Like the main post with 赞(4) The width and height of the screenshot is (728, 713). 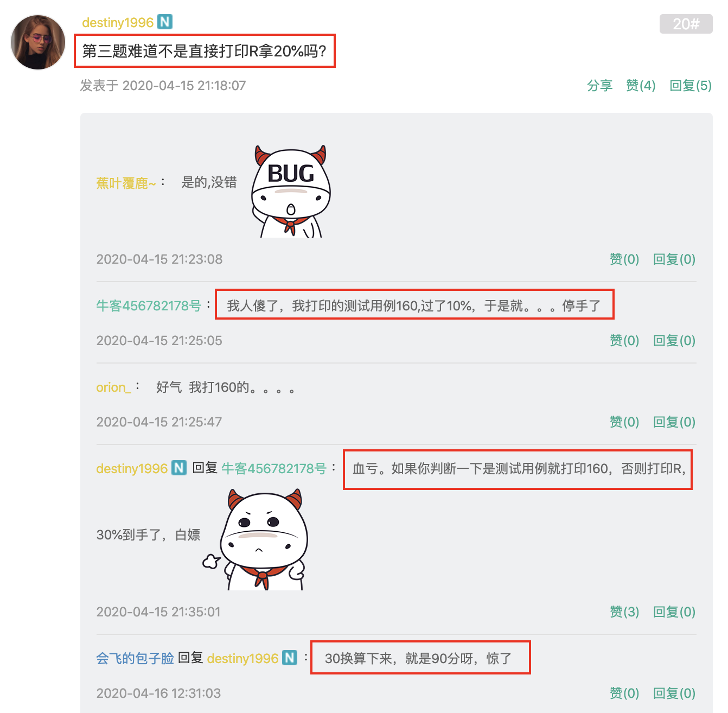[x=641, y=86]
